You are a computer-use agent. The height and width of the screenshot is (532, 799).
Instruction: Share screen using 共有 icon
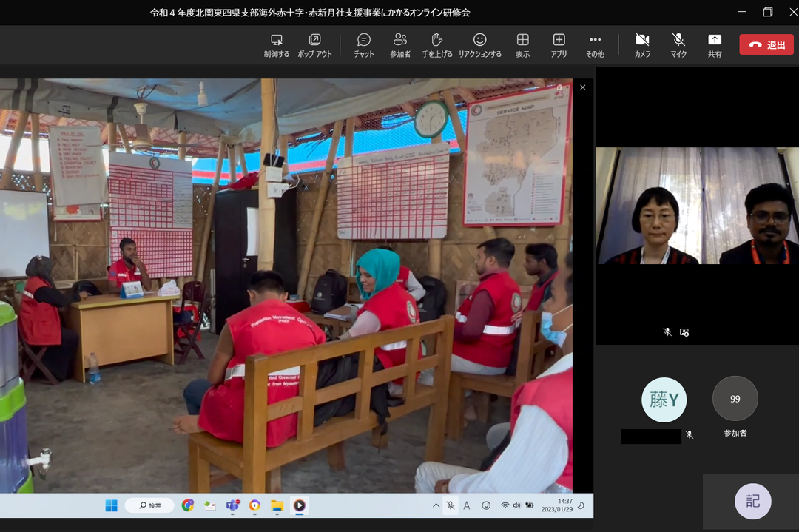tap(714, 45)
